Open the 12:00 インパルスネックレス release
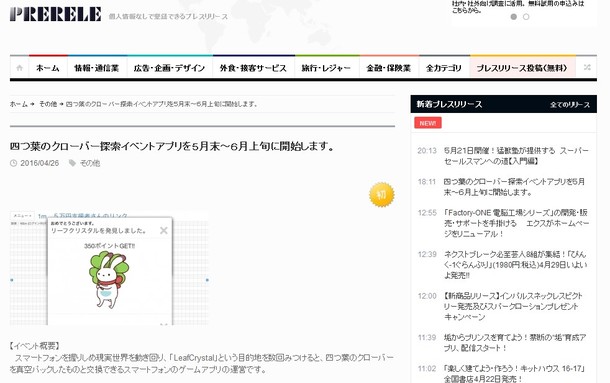This screenshot has height=383, width=610. pos(513,306)
